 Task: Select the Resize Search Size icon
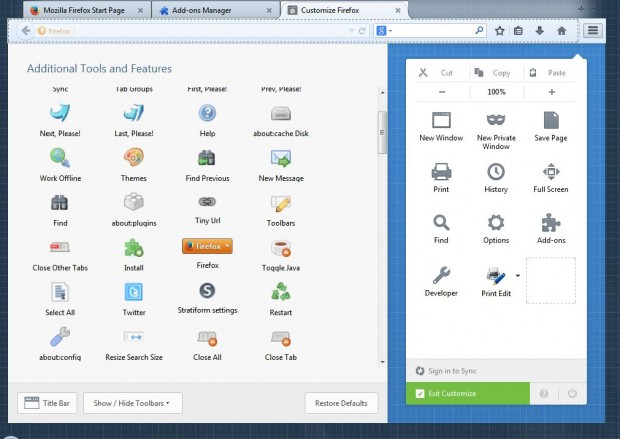pos(134,337)
